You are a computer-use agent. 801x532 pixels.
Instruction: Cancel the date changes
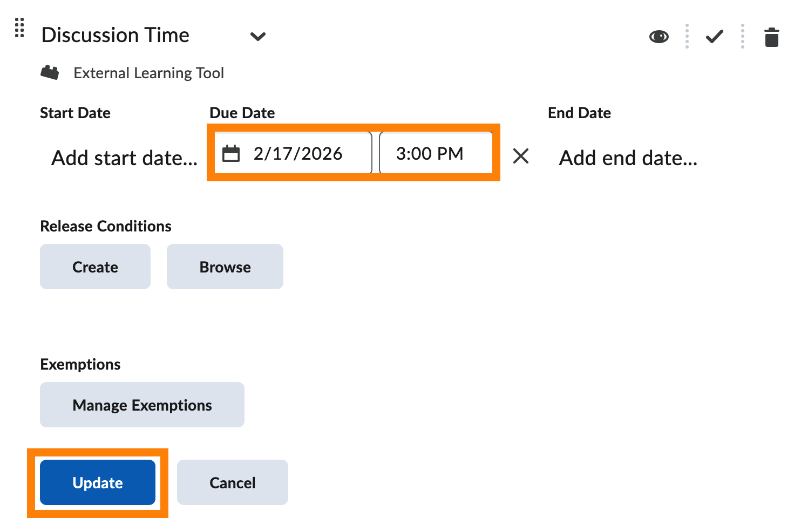point(232,482)
